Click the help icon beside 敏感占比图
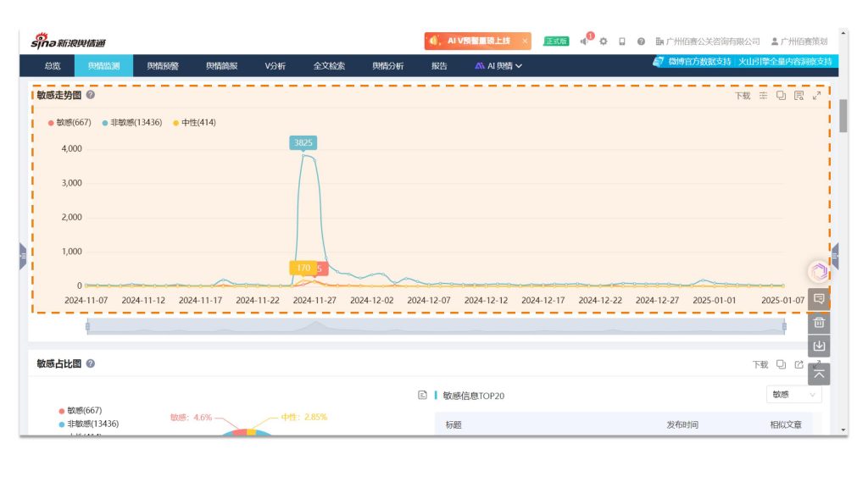The width and height of the screenshot is (868, 488). click(x=90, y=363)
